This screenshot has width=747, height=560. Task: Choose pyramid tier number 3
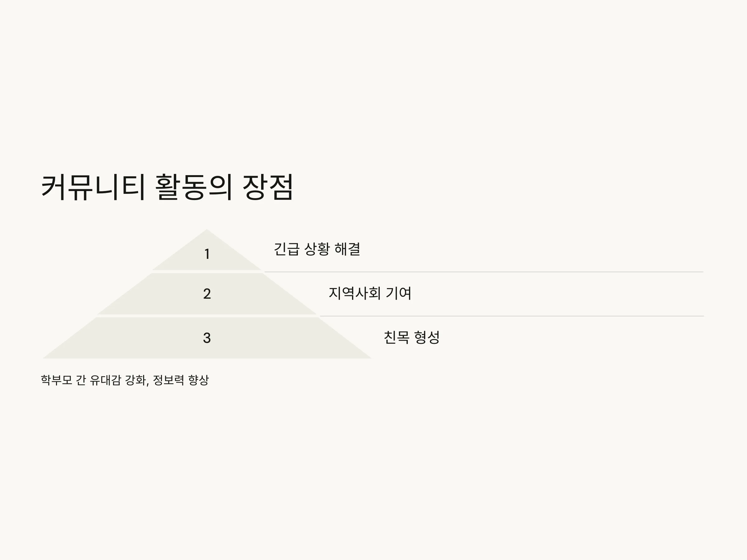tap(207, 338)
